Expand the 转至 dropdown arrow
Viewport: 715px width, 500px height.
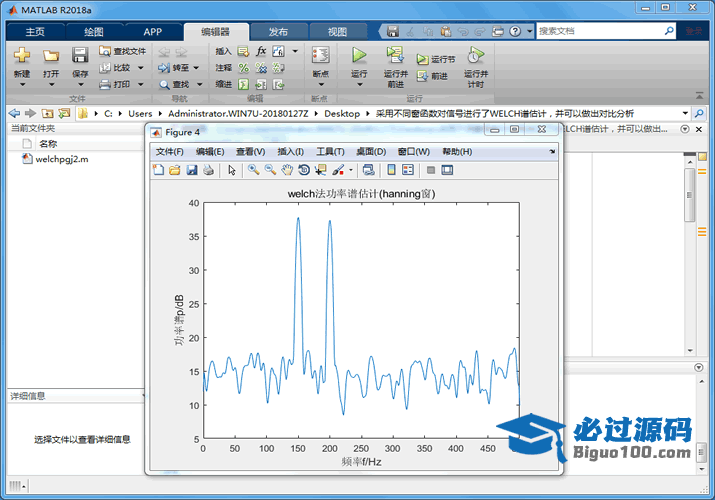[x=197, y=68]
